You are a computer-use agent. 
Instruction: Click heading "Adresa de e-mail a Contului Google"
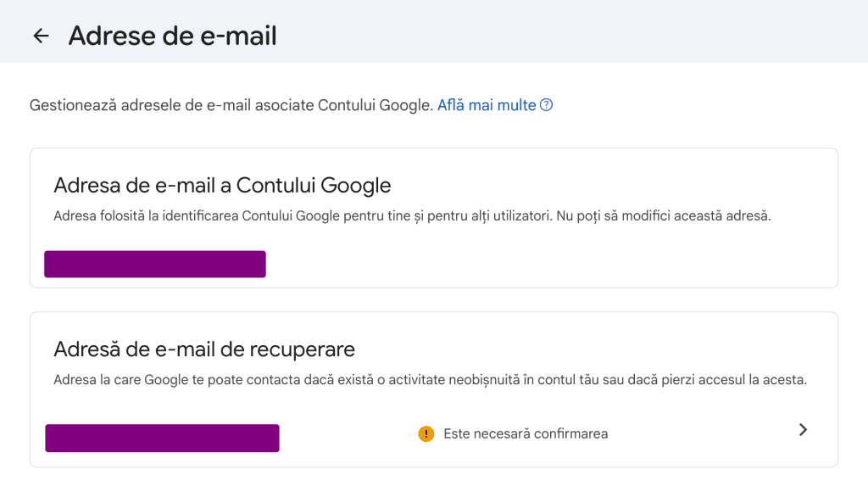pos(222,185)
